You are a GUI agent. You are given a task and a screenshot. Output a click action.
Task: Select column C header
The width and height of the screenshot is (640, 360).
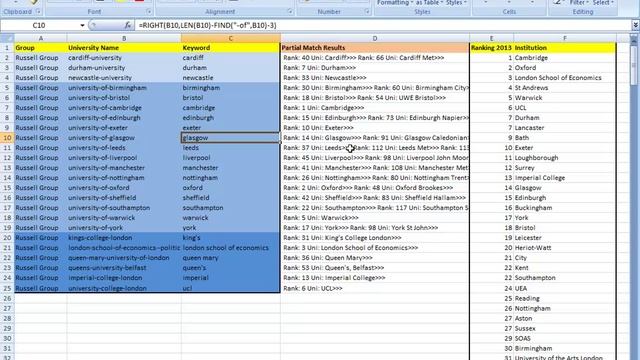coord(231,38)
